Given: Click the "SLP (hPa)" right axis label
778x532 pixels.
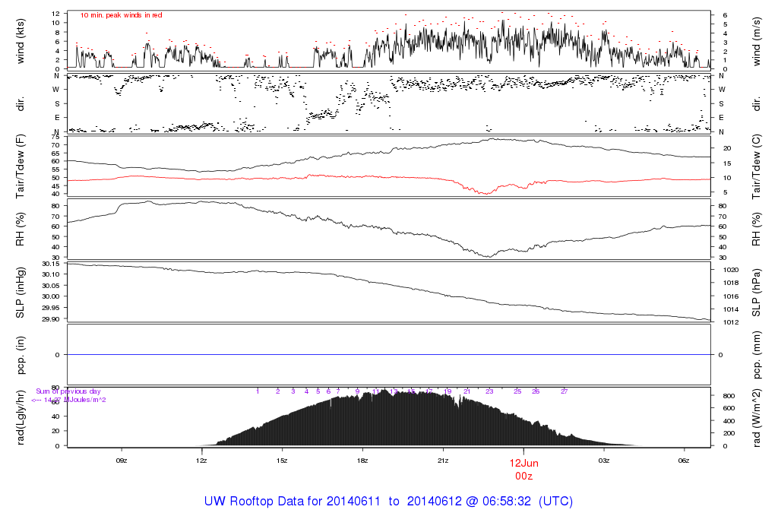Looking at the screenshot, I should [x=757, y=292].
